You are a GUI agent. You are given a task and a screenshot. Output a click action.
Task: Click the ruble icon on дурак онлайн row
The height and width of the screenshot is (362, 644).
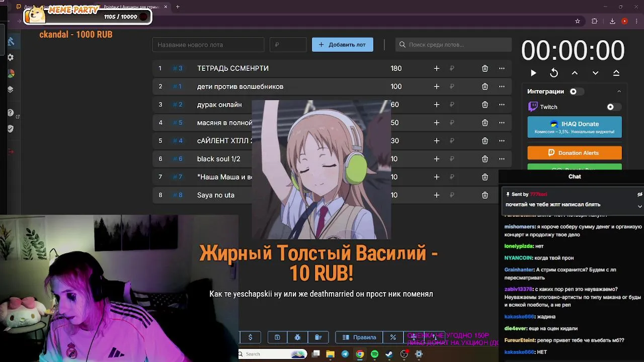point(452,105)
